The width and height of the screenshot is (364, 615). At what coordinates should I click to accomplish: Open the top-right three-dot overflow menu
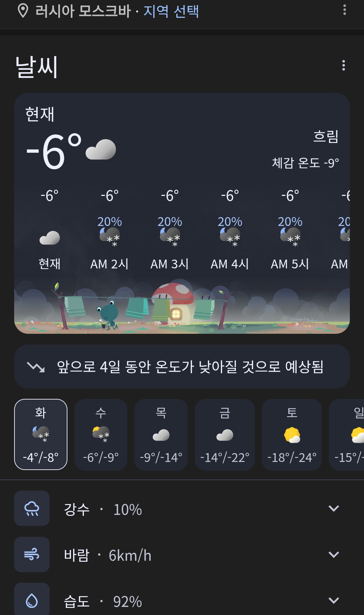344,10
